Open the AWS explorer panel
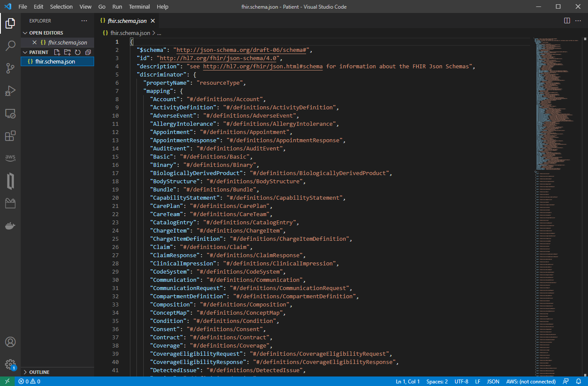 pos(10,158)
